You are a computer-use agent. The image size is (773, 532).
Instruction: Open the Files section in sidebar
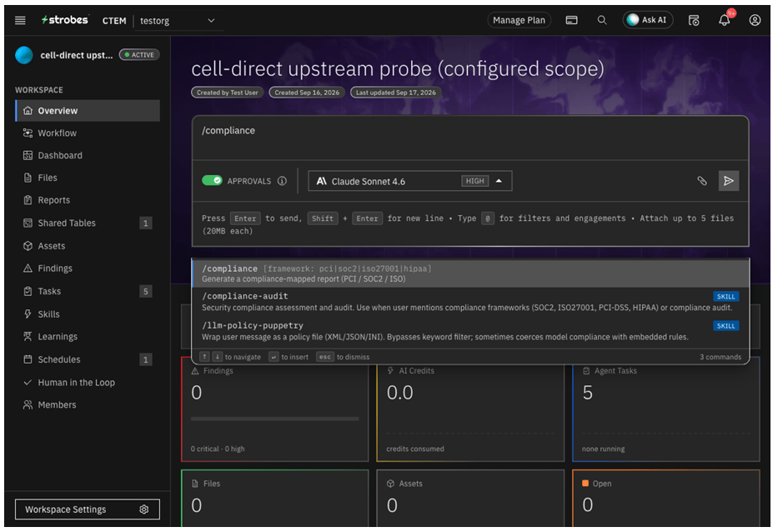pos(88,178)
